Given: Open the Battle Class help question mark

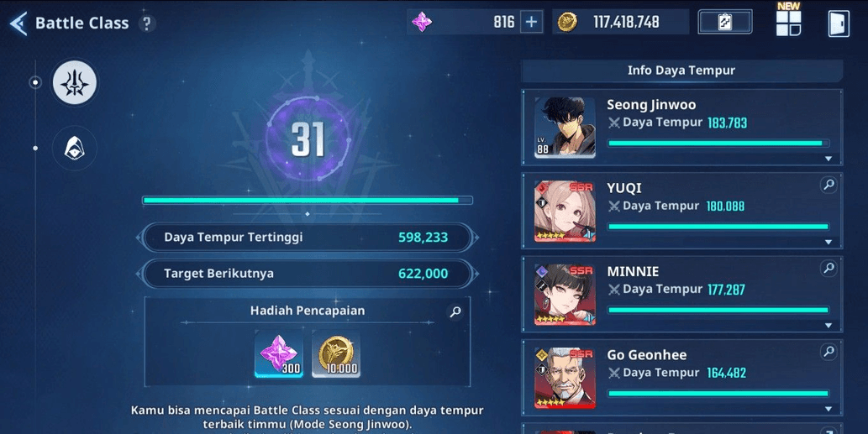Looking at the screenshot, I should tap(147, 24).
